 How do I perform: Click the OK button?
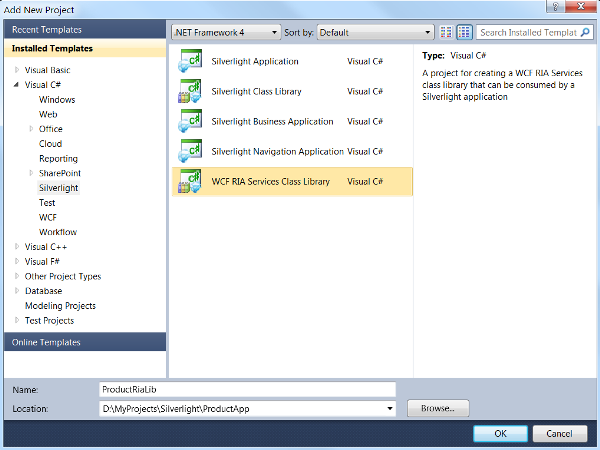(x=500, y=434)
